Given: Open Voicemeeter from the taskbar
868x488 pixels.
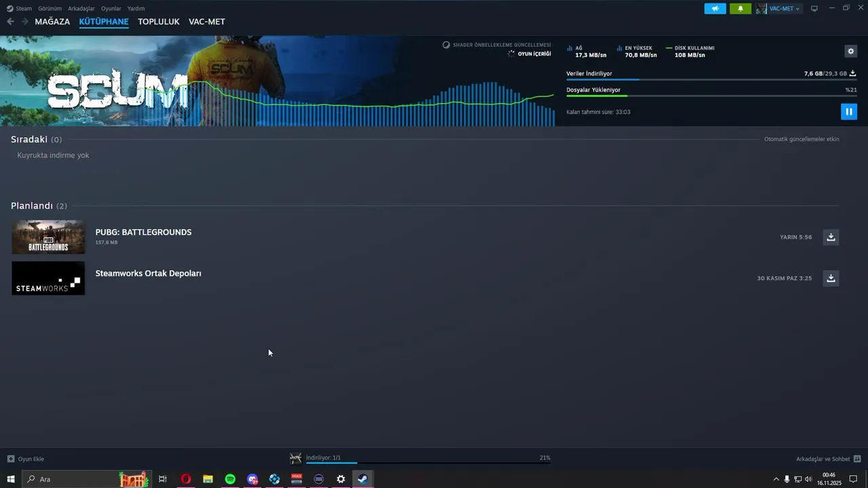Looking at the screenshot, I should pos(296,479).
